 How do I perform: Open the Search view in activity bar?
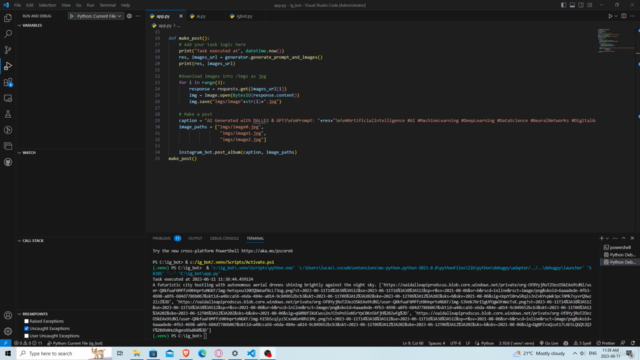[x=8, y=34]
